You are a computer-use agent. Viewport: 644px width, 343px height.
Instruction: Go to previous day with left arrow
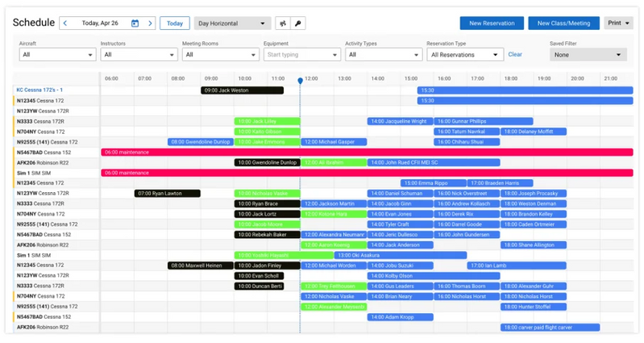pos(64,23)
